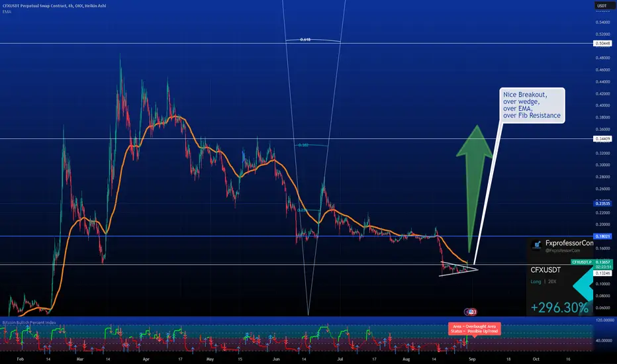This screenshot has width=617, height=364.
Task: Click the Bitcoin Bullish Percent Index legend
Action: click(29, 323)
